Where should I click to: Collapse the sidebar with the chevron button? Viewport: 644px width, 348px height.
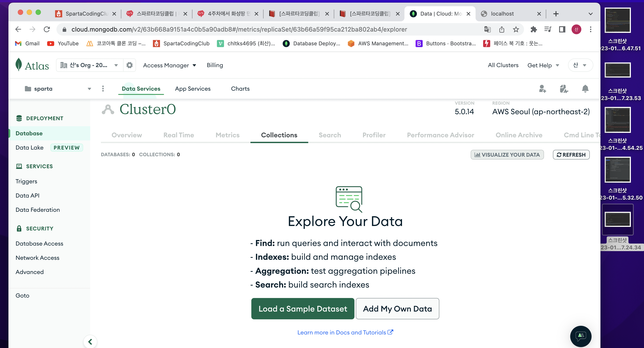(90, 342)
